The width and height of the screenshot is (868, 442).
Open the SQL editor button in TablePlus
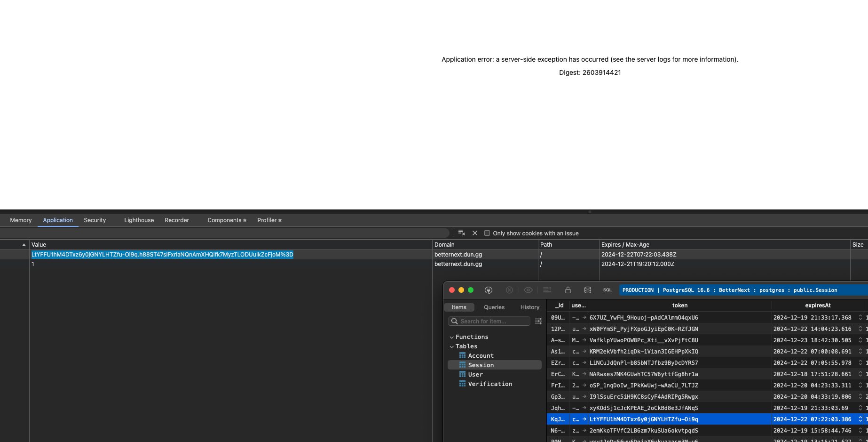(608, 290)
